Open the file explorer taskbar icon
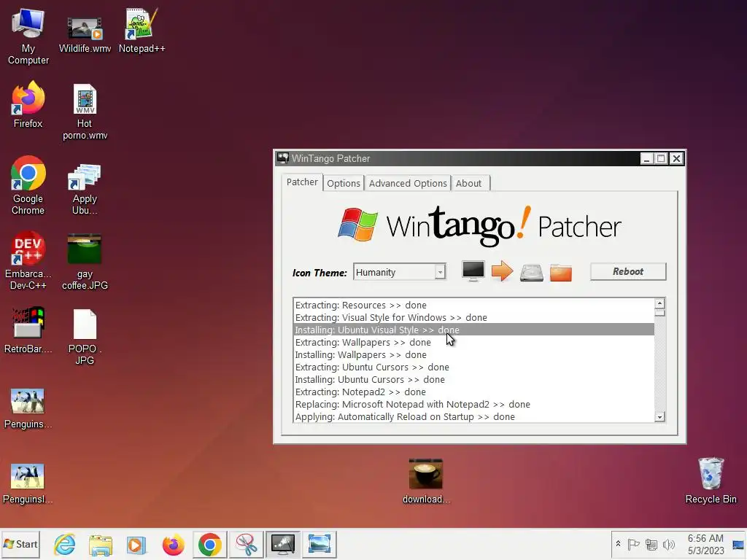 point(101,545)
